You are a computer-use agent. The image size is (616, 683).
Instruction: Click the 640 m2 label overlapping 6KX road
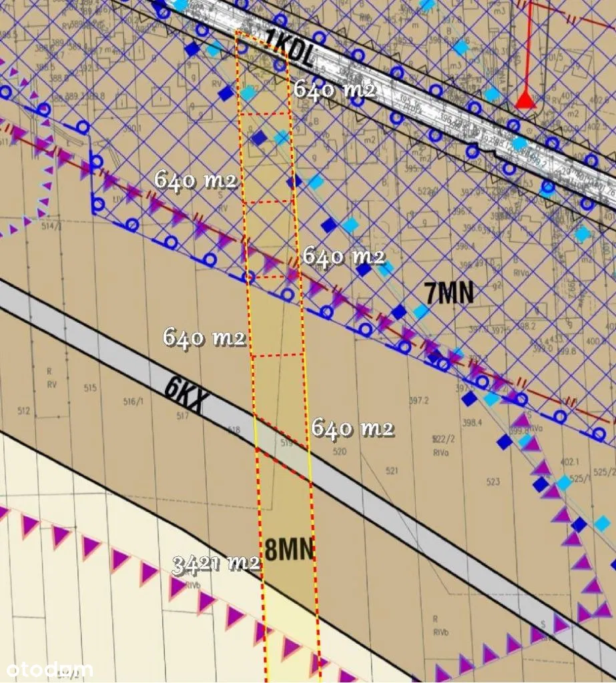352,428
